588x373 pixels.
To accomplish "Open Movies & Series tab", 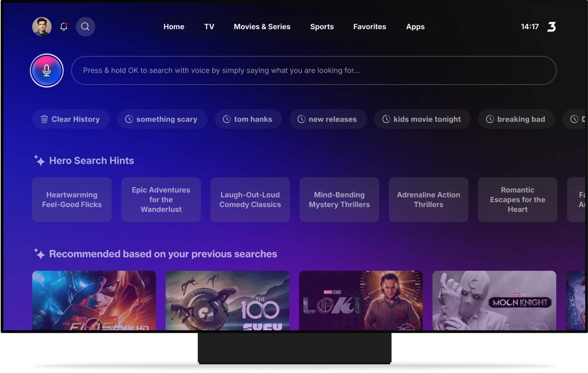I will tap(262, 27).
